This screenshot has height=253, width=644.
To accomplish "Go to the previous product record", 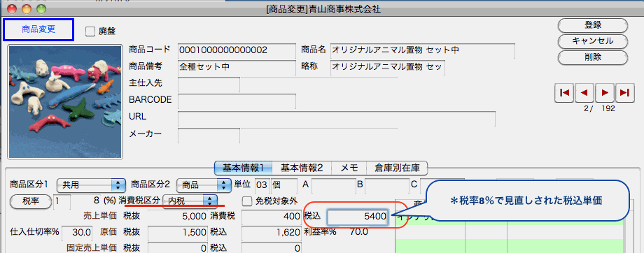I will [584, 93].
